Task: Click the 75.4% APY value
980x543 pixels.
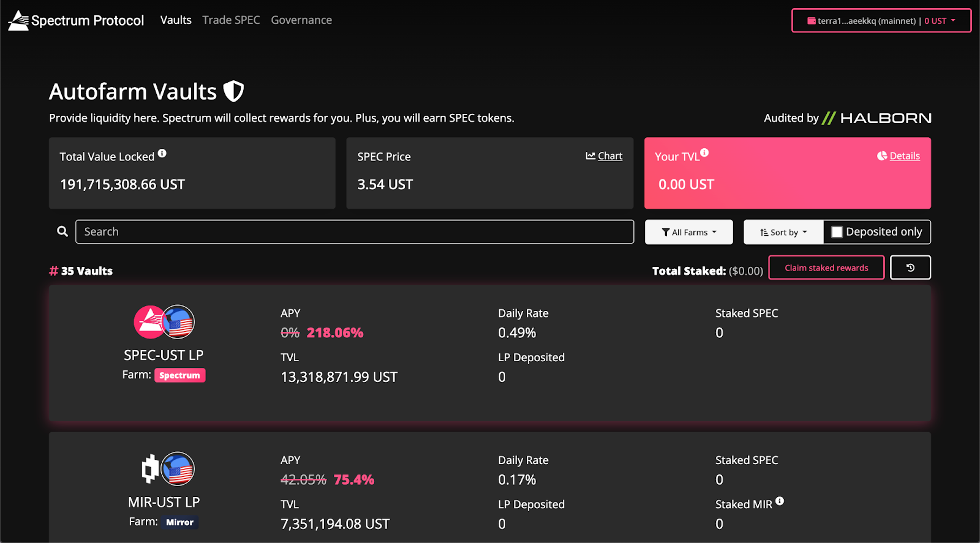Action: pos(354,480)
